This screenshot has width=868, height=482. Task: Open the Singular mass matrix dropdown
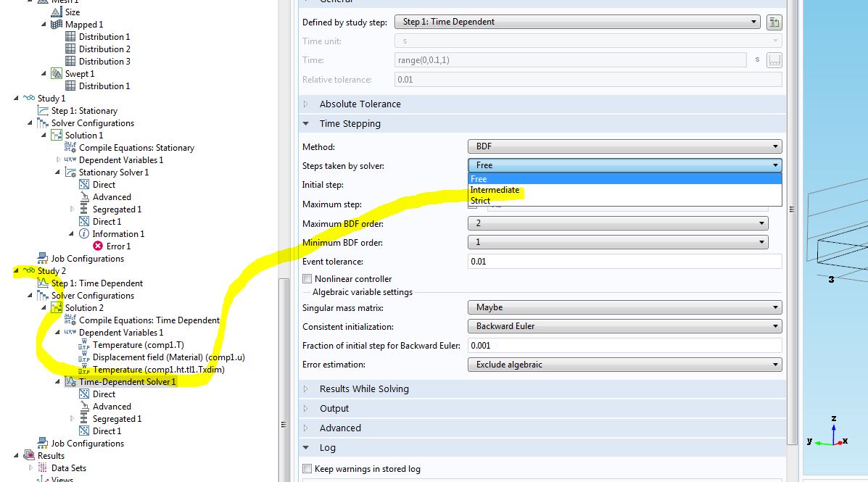(x=624, y=307)
